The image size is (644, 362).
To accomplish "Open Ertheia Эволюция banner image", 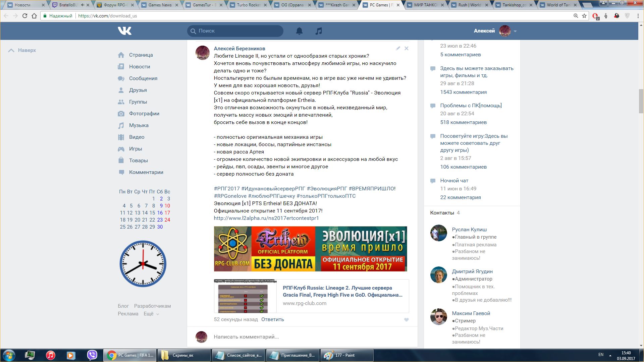I will 310,249.
